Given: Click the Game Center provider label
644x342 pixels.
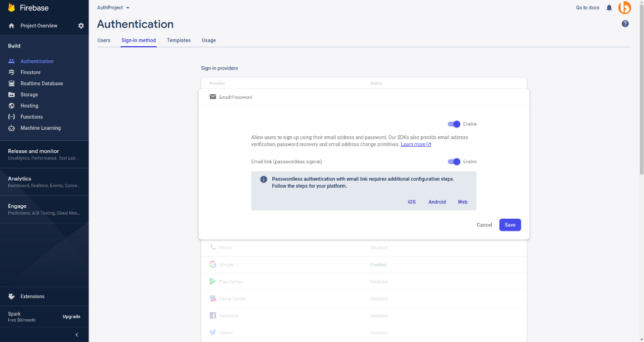Looking at the screenshot, I should [232, 299].
